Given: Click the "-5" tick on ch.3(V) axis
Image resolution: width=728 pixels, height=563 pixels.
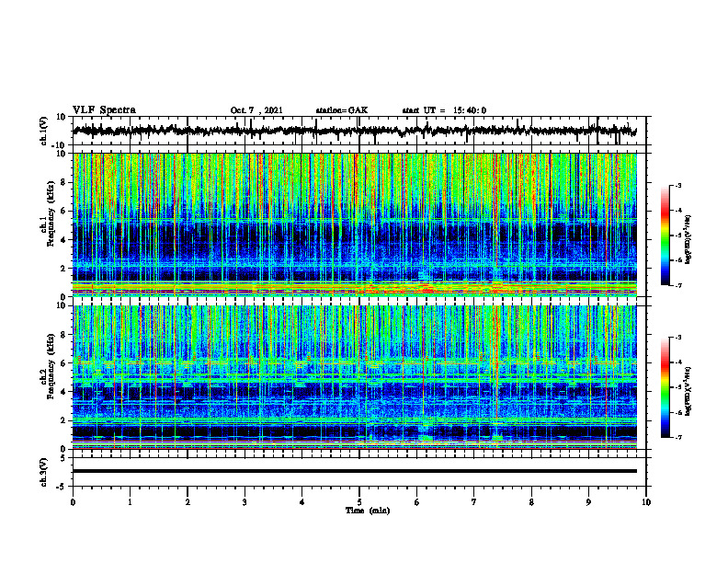Looking at the screenshot, I should [x=63, y=487].
